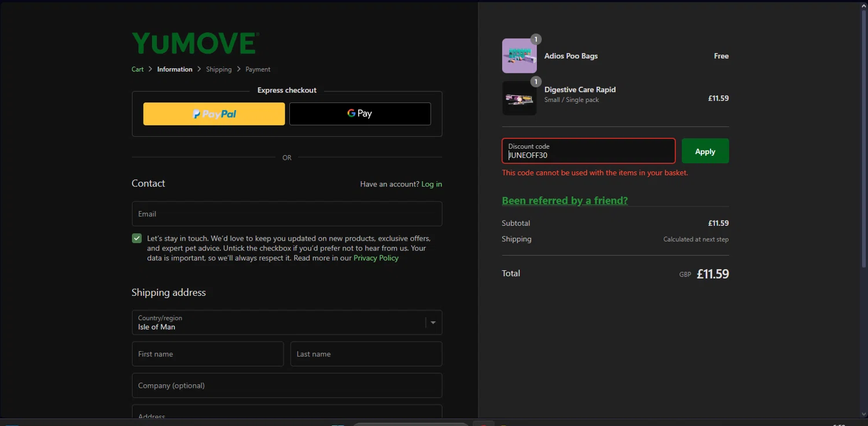The image size is (868, 426).
Task: Open Country/region dropdown
Action: point(287,322)
